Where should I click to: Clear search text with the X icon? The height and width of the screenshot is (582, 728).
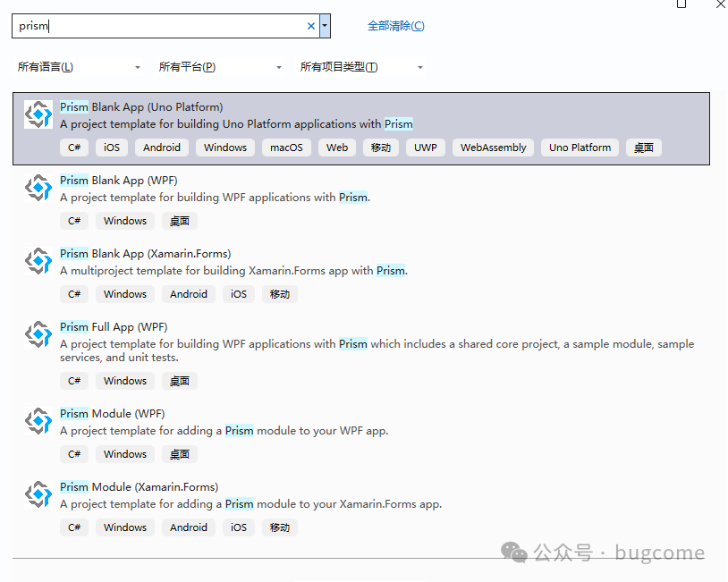click(311, 26)
